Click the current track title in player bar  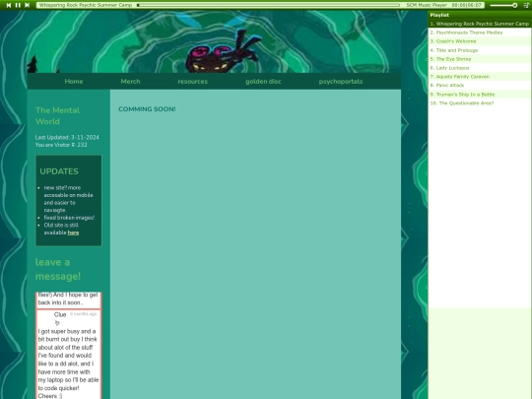pyautogui.click(x=86, y=5)
